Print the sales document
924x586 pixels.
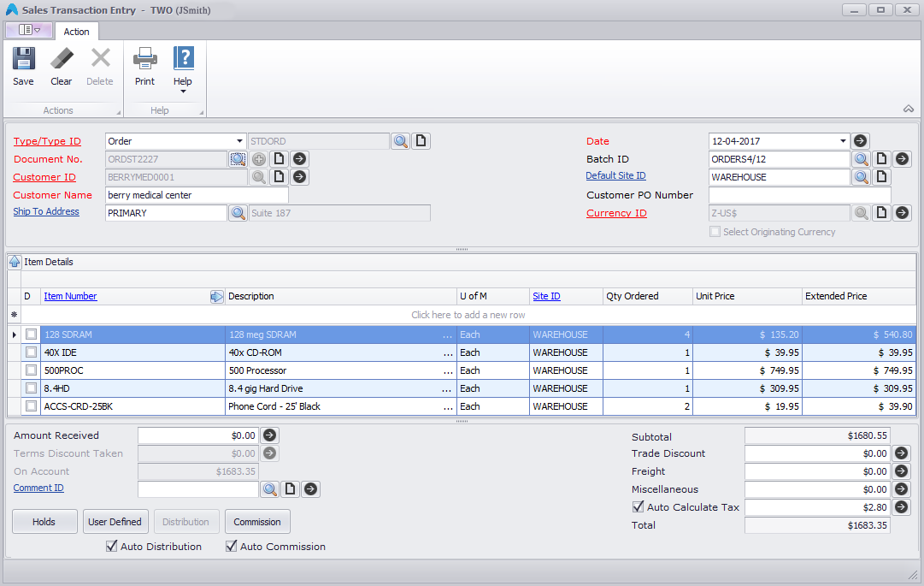tap(144, 67)
